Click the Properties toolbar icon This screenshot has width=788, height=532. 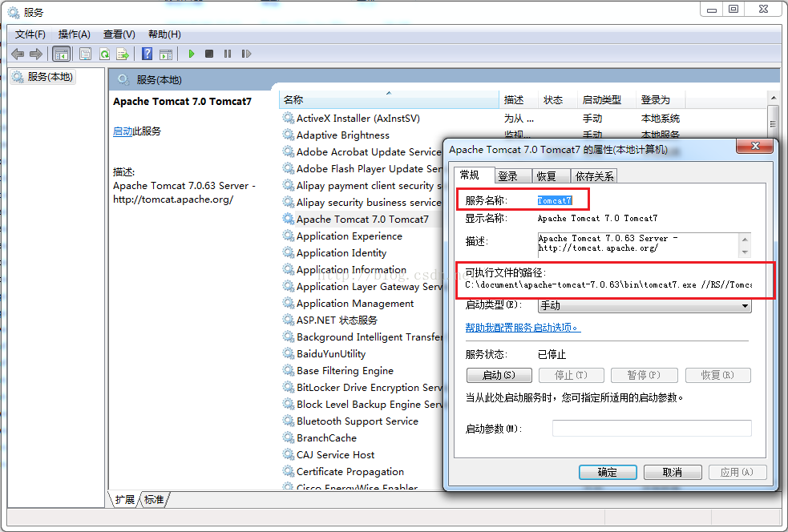click(85, 54)
